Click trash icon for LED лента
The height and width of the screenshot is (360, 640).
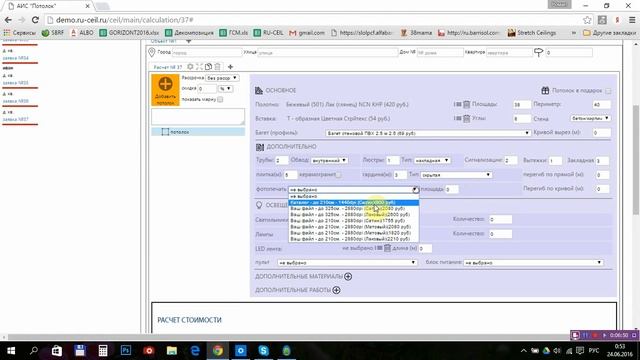[387, 248]
